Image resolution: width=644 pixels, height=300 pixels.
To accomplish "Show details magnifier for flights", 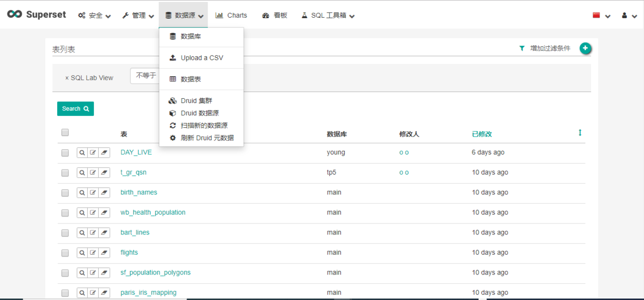I will click(x=82, y=253).
